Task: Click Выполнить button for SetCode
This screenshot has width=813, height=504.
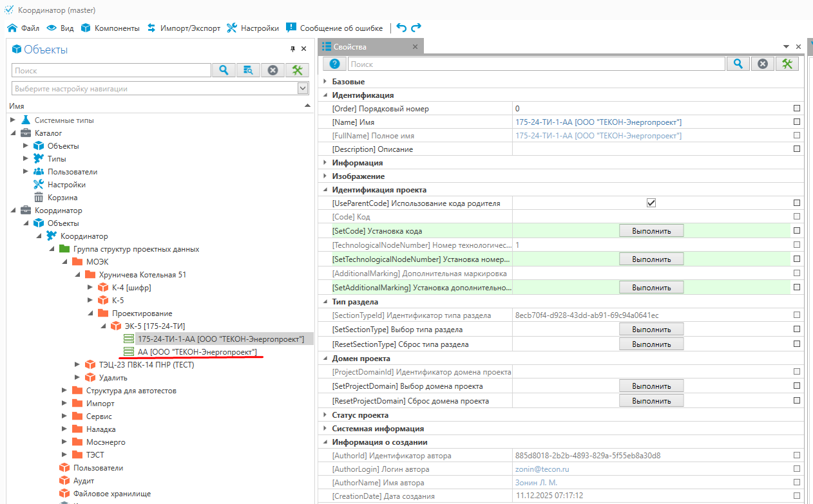Action: click(651, 230)
